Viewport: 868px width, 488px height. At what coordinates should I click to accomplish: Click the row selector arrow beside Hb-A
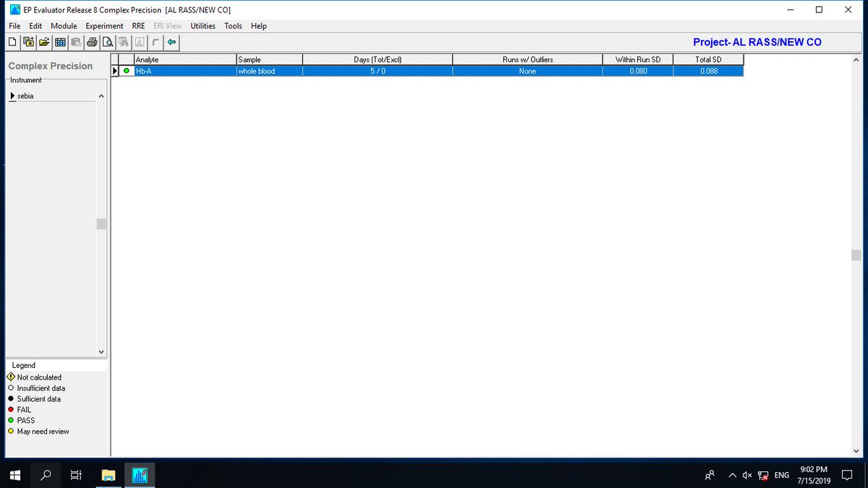coord(115,71)
